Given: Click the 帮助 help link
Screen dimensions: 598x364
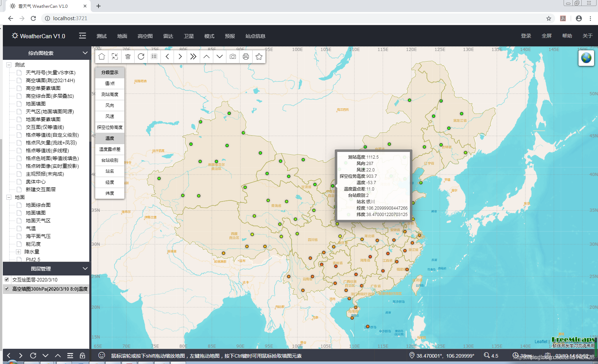Looking at the screenshot, I should (567, 36).
